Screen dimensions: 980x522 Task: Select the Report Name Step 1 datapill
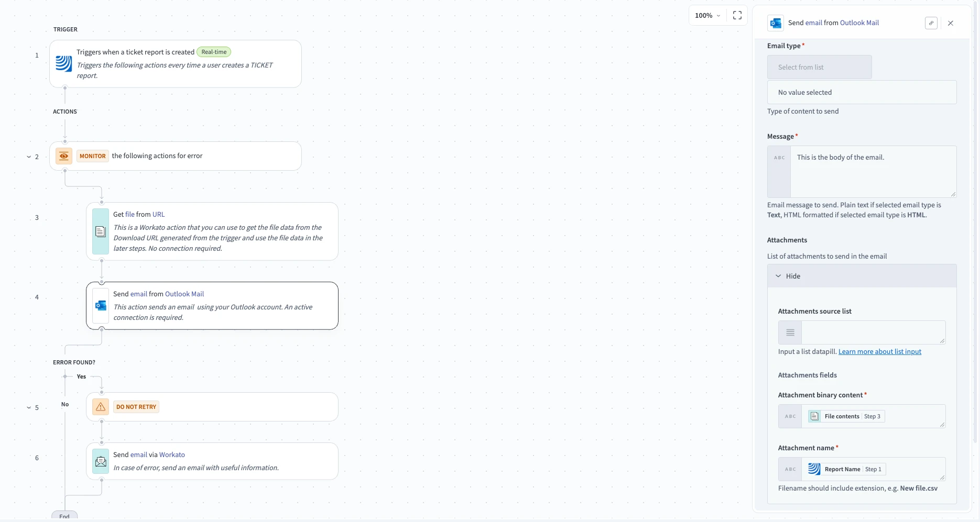click(x=846, y=469)
